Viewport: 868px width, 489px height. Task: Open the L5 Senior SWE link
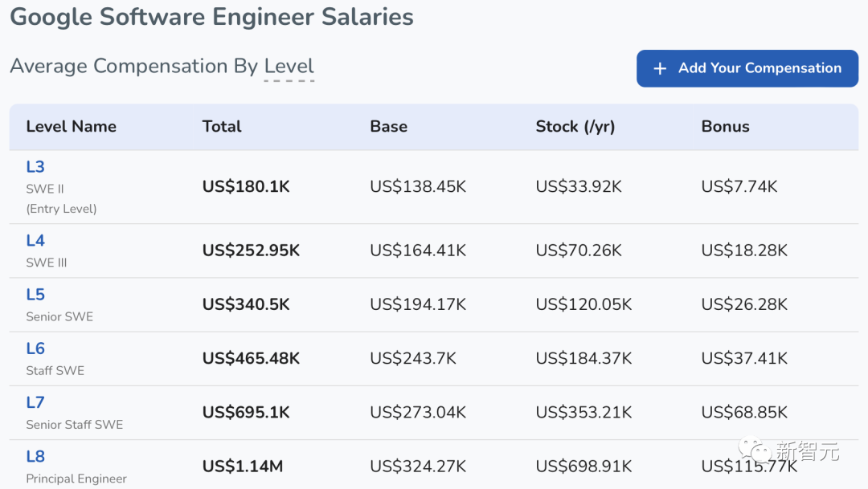pos(35,295)
